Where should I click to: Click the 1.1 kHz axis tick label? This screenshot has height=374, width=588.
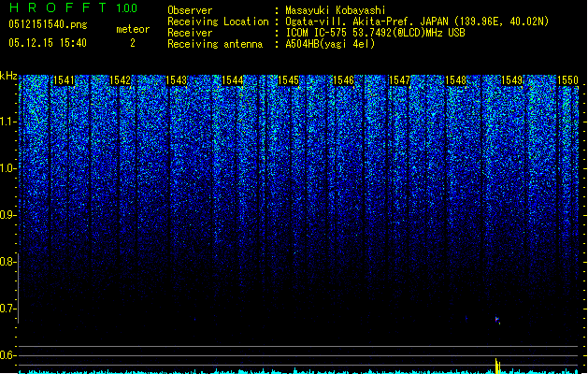7,122
